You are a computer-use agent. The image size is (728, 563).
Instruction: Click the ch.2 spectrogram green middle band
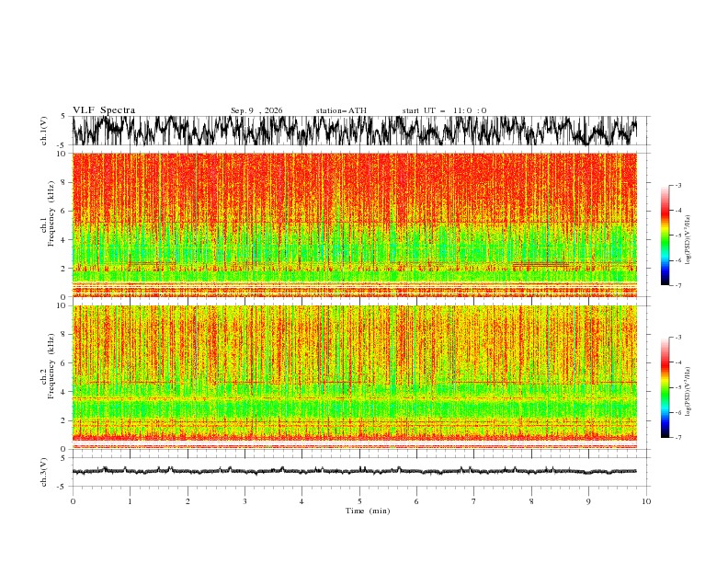tap(355, 409)
